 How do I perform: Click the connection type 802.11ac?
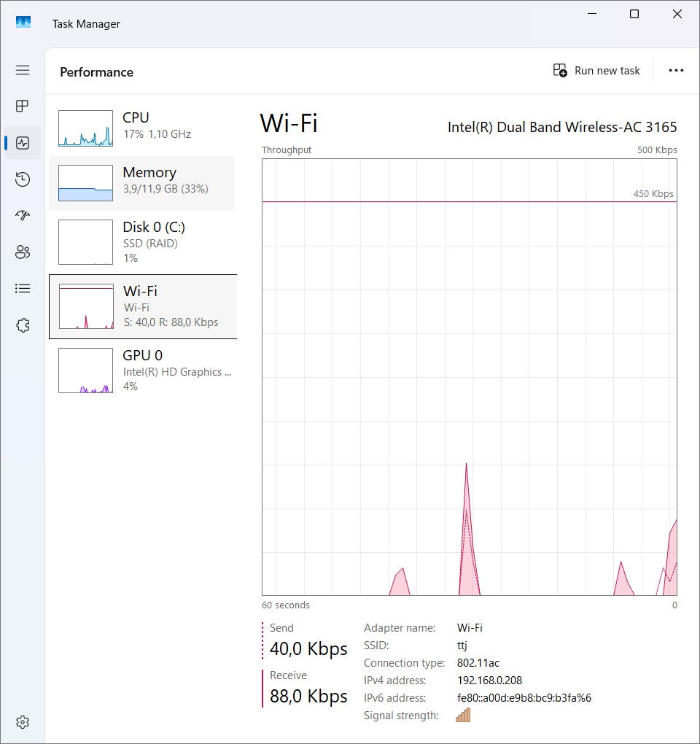point(478,663)
